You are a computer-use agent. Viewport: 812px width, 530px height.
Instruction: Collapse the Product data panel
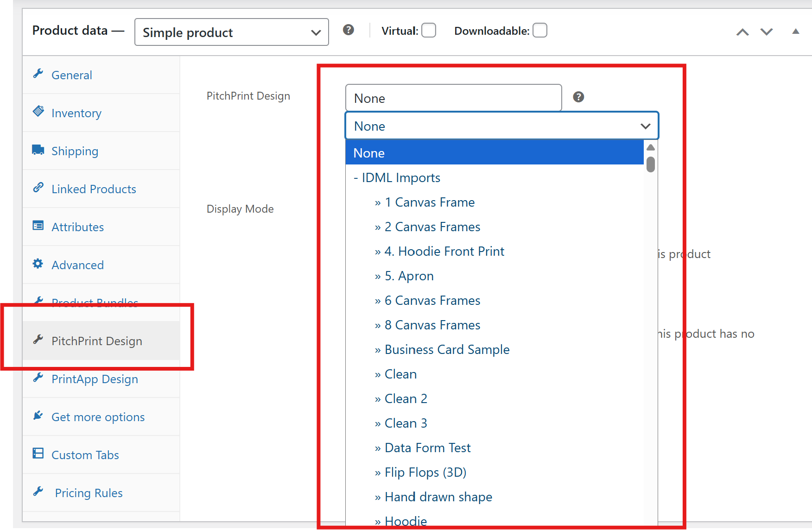[x=796, y=32]
